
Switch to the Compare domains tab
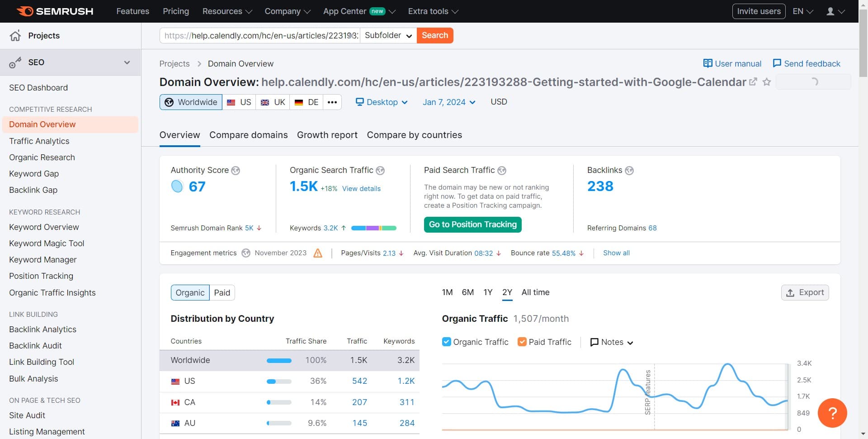coord(248,135)
